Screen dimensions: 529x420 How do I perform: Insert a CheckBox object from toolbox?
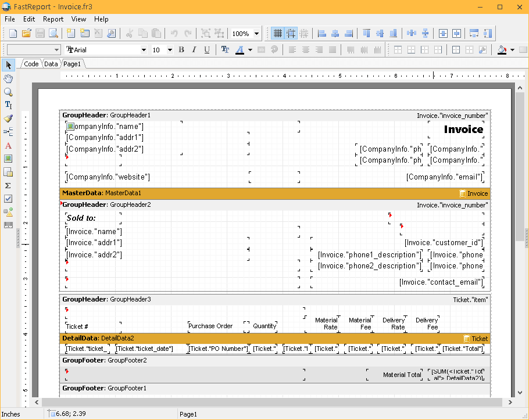pos(8,199)
